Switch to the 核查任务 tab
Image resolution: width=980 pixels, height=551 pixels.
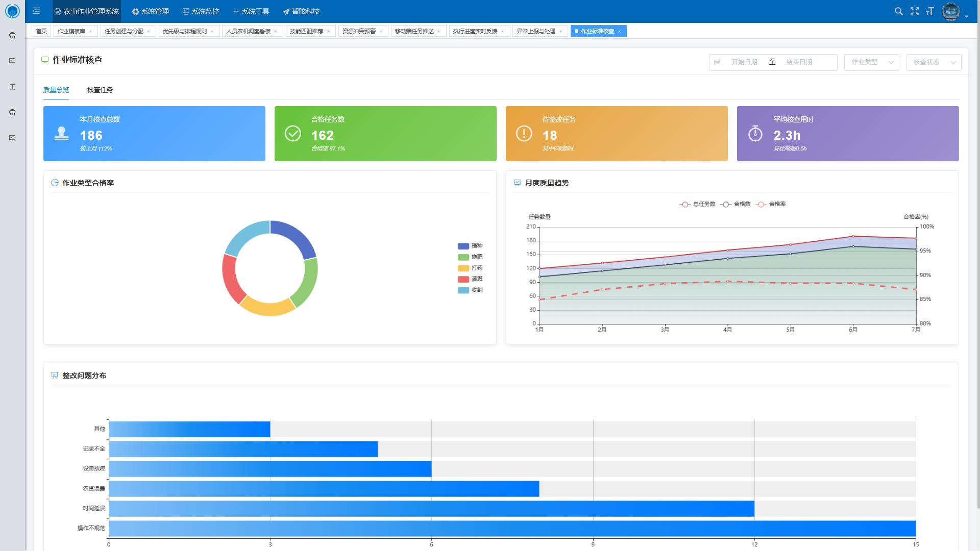[x=100, y=90]
